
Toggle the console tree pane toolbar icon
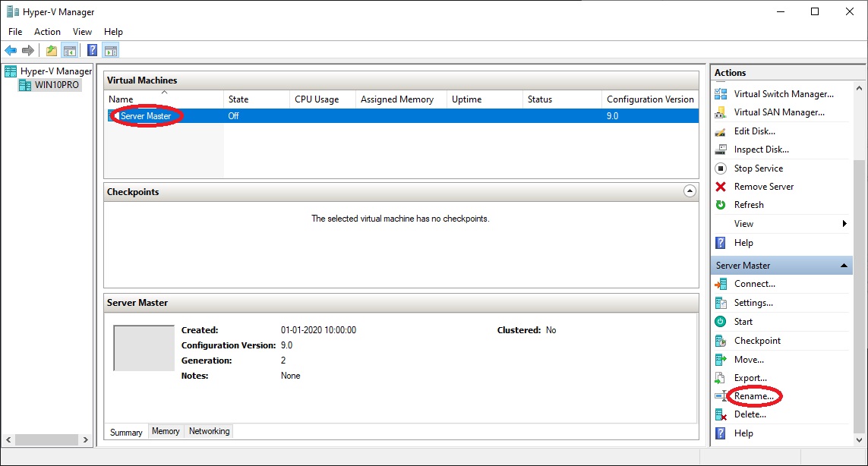click(x=70, y=51)
